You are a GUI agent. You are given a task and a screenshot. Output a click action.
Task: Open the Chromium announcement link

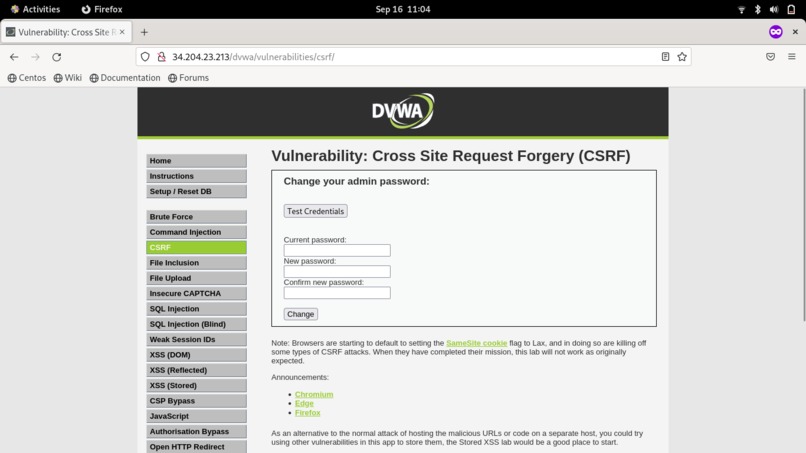[314, 394]
